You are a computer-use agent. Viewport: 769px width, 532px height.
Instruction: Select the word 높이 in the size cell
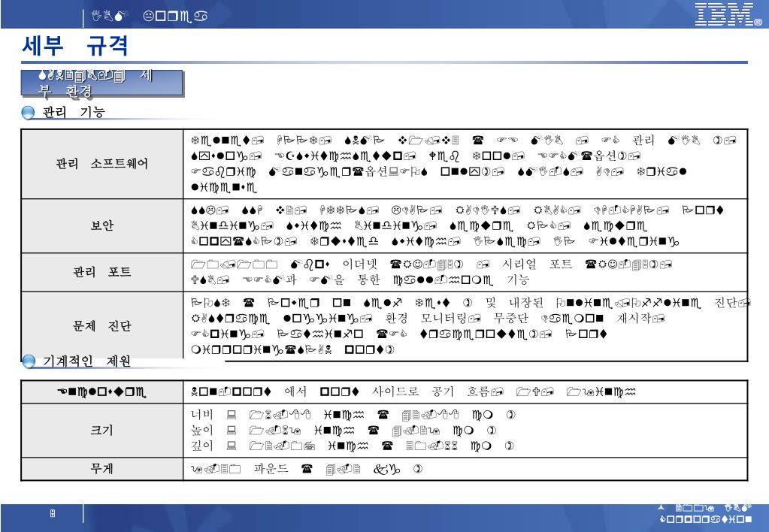[202, 430]
